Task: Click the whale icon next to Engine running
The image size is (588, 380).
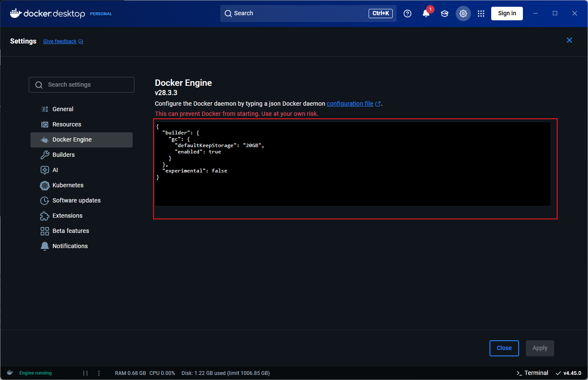Action: tap(9, 373)
